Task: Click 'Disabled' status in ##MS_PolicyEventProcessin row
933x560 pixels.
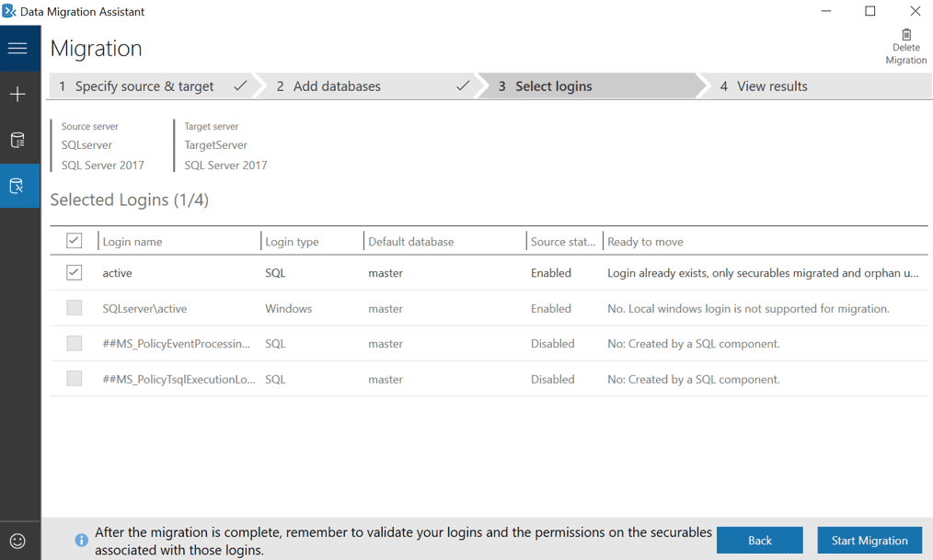Action: (x=553, y=344)
